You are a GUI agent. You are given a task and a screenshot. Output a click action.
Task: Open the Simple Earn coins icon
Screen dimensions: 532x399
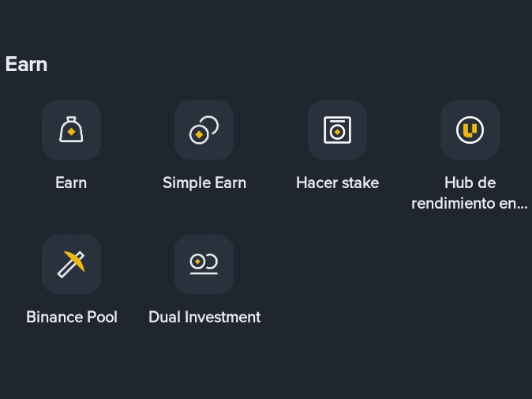pyautogui.click(x=204, y=130)
